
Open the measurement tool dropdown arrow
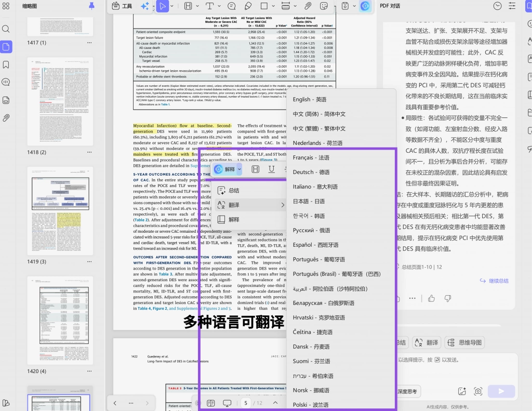[295, 6]
